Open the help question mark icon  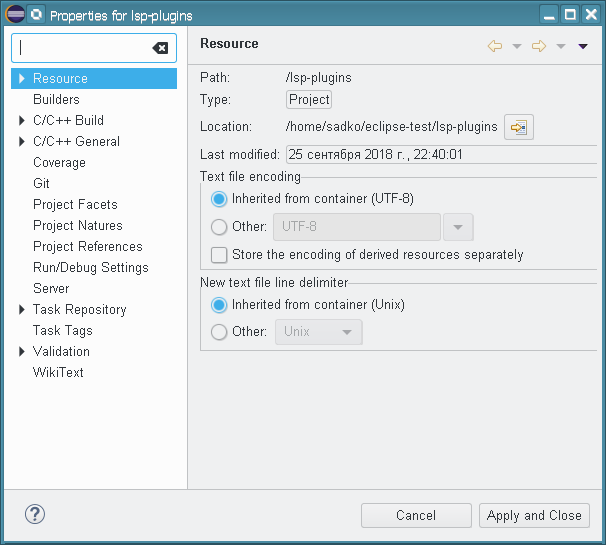point(35,515)
